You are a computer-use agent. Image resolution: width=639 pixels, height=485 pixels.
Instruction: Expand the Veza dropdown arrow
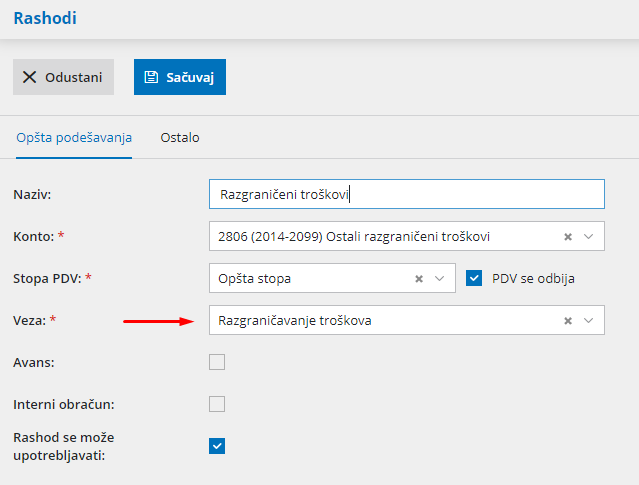pyautogui.click(x=589, y=321)
